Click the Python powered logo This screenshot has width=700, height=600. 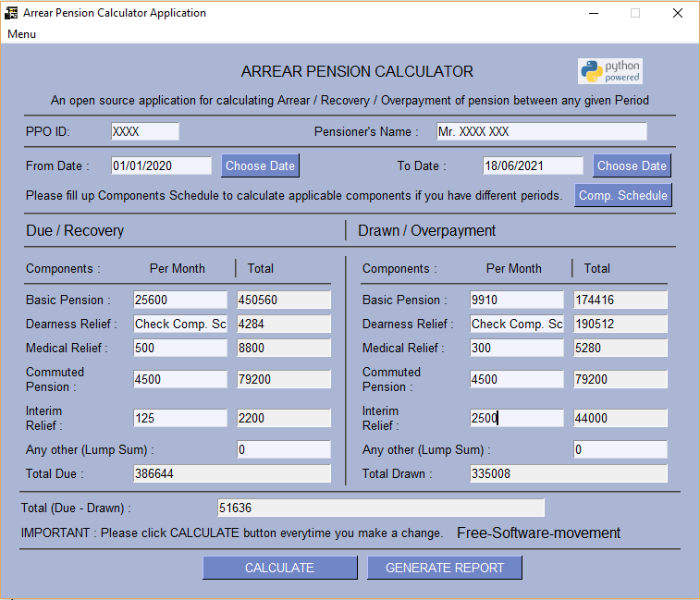coord(609,71)
